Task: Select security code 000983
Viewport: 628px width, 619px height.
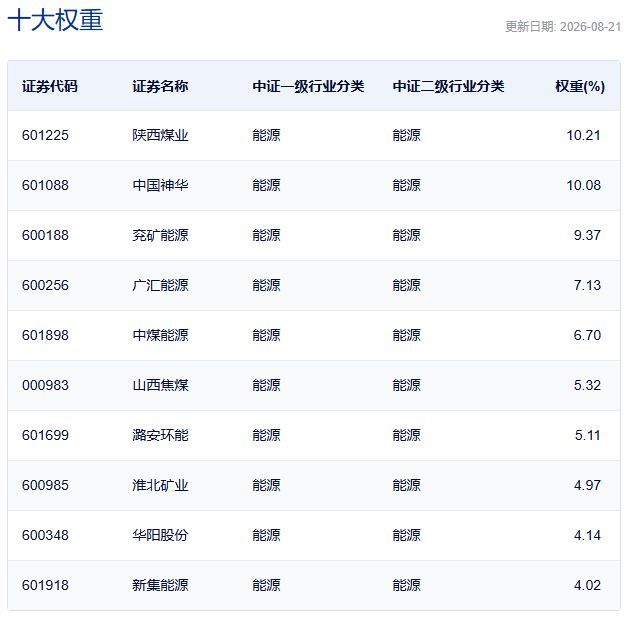Action: [45, 386]
